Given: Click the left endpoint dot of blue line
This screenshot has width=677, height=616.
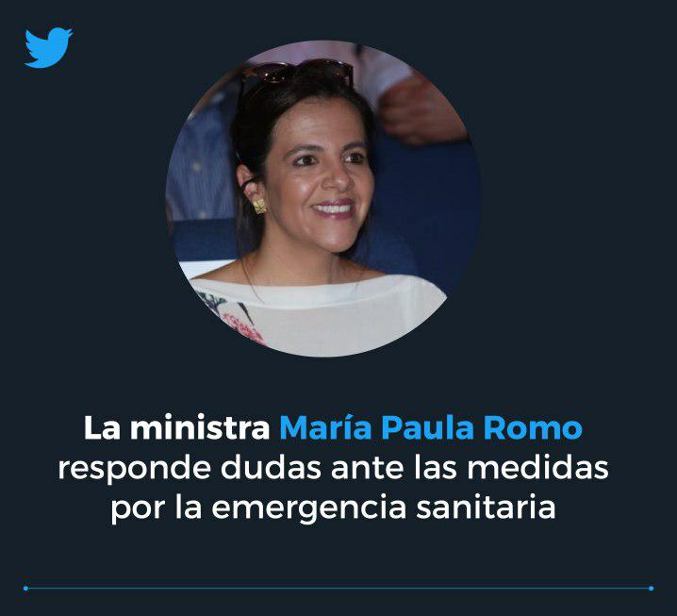Looking at the screenshot, I should click(25, 589).
